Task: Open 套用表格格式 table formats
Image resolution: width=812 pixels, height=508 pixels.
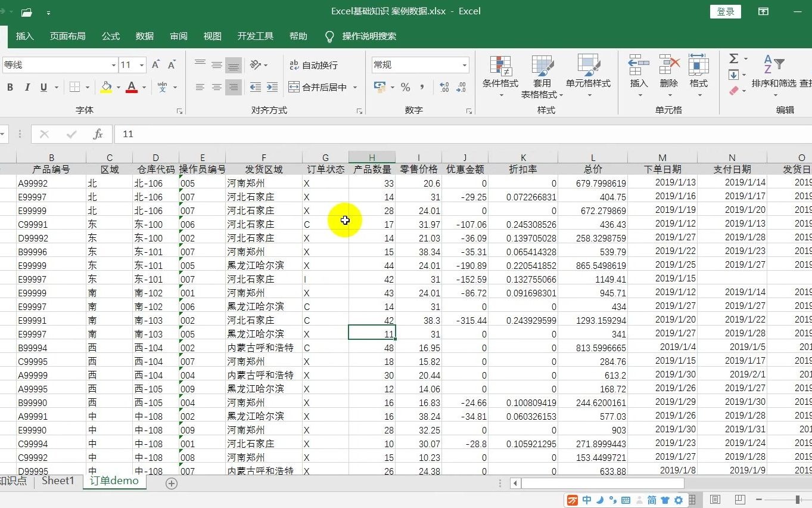Action: pos(542,77)
